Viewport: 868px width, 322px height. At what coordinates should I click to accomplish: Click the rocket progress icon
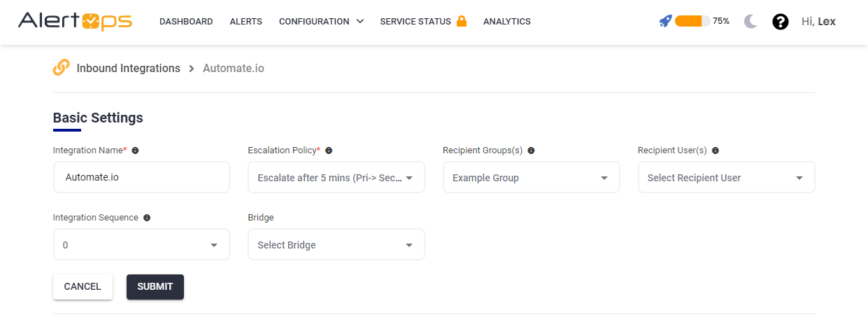point(665,22)
